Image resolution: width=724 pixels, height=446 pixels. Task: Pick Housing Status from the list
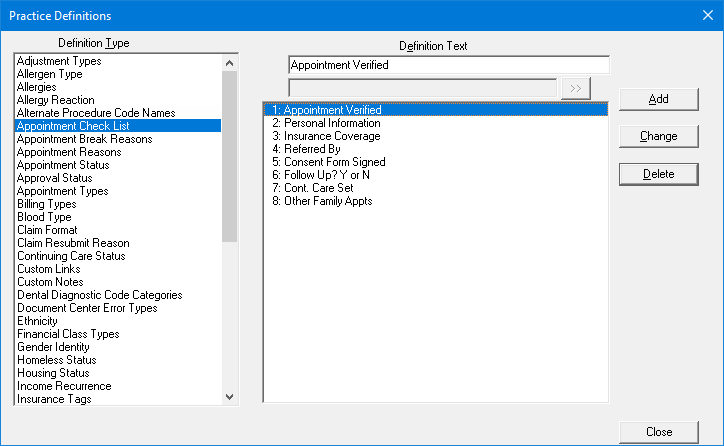[118, 373]
